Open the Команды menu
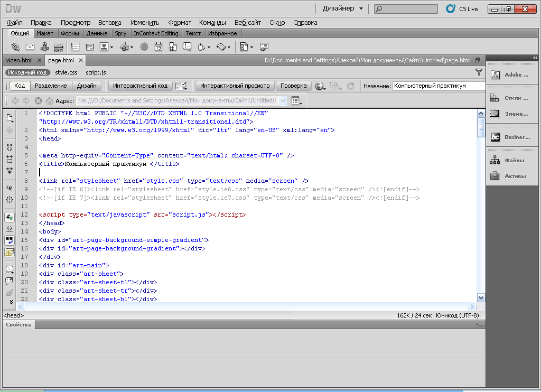Image resolution: width=541 pixels, height=392 pixels. tap(212, 22)
